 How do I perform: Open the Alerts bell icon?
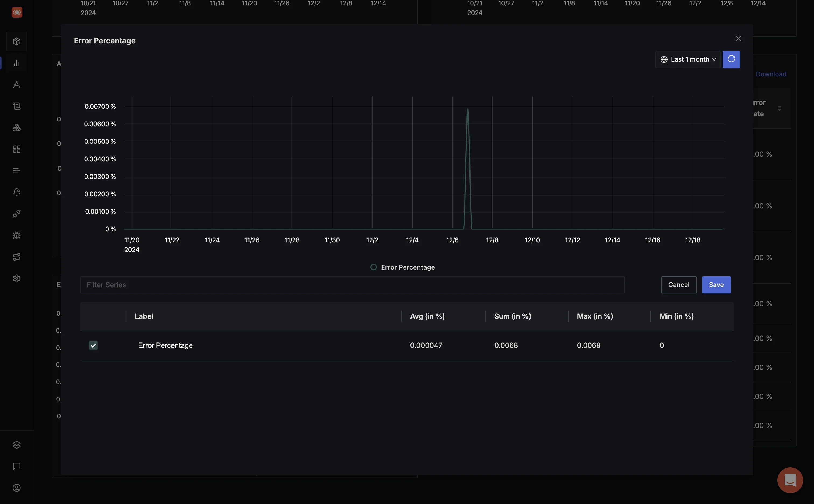17,192
